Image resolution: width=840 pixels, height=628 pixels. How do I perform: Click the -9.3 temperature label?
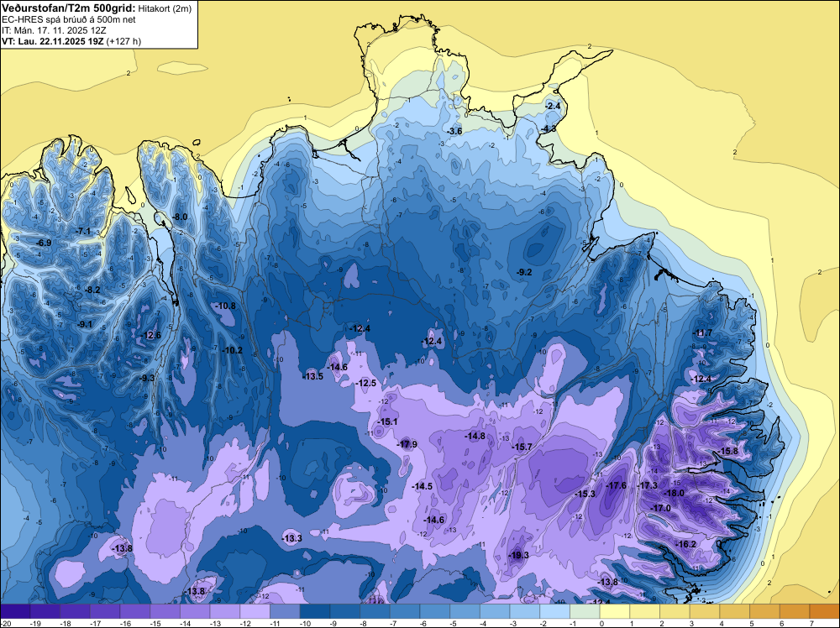(147, 378)
